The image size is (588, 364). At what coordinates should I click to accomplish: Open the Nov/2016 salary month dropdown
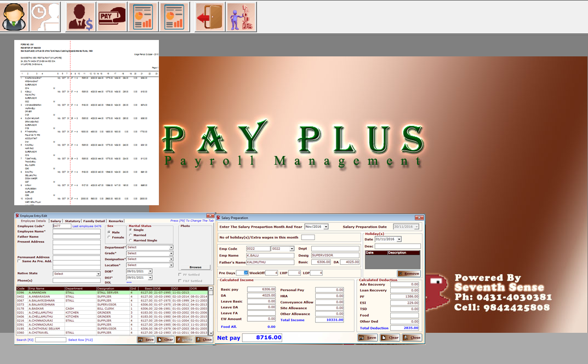point(326,227)
